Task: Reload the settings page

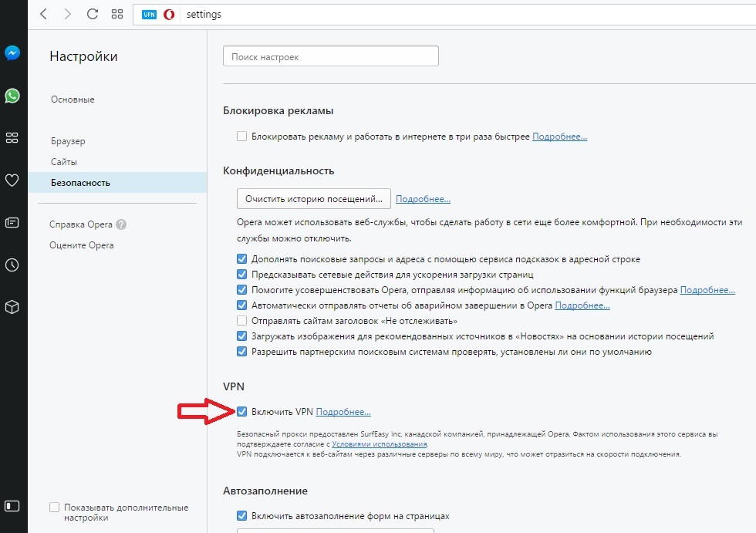Action: [x=92, y=14]
